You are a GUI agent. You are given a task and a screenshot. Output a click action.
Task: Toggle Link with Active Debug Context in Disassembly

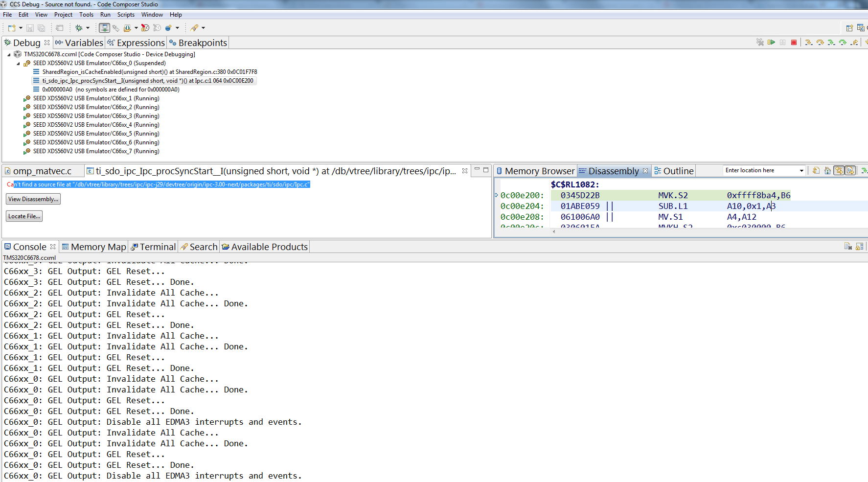(839, 170)
